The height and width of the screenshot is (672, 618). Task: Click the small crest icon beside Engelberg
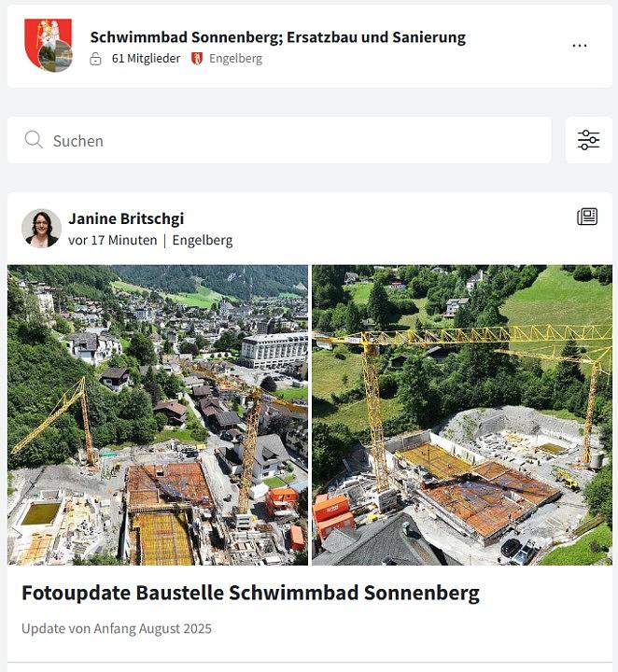click(197, 59)
